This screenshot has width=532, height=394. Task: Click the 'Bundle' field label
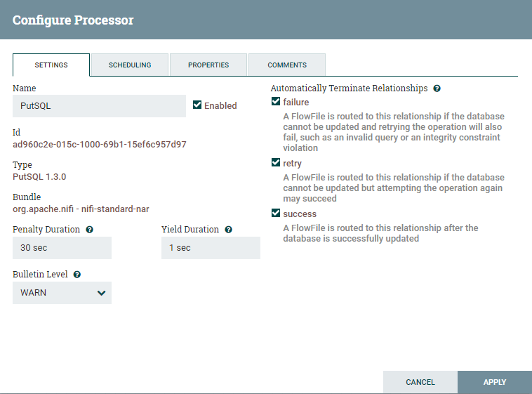pyautogui.click(x=27, y=197)
